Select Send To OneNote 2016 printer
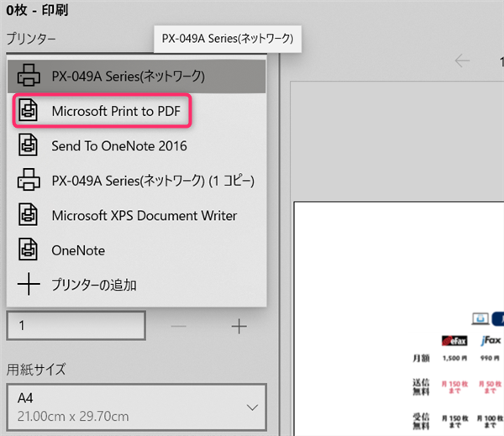 tap(137, 145)
